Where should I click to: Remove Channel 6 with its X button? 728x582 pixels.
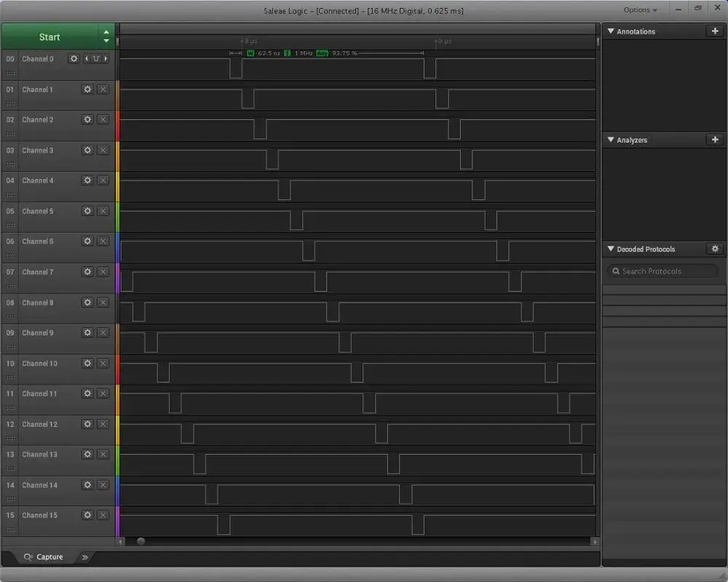(x=103, y=241)
